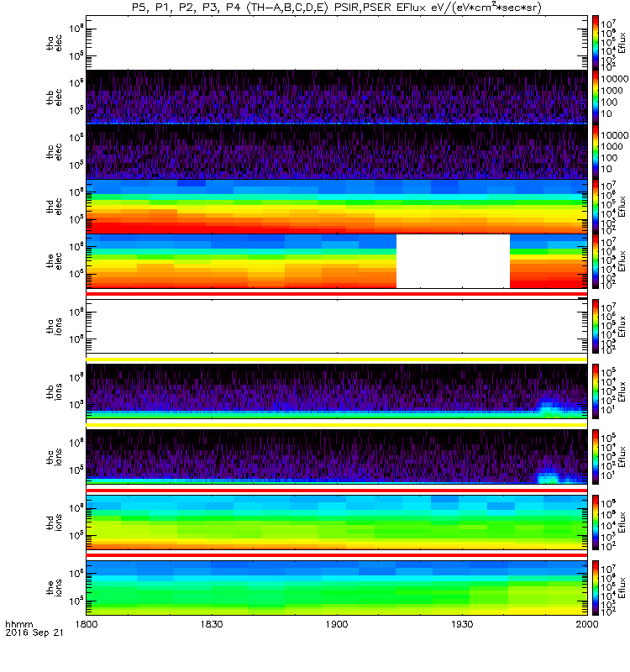630x672 pixels.
Task: Select the 'the ions' y-axis label
Action: pyautogui.click(x=54, y=588)
